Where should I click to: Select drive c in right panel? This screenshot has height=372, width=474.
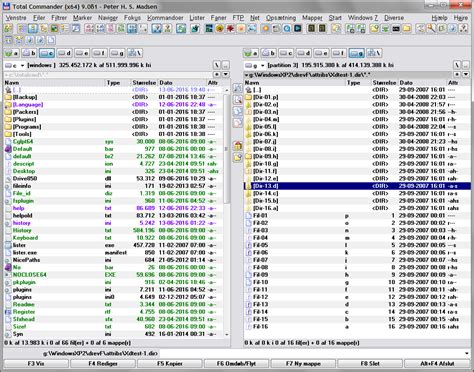point(286,53)
